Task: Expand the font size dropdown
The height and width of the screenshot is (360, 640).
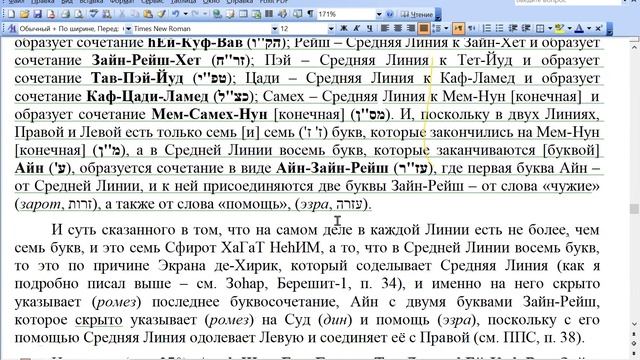Action: [x=331, y=29]
